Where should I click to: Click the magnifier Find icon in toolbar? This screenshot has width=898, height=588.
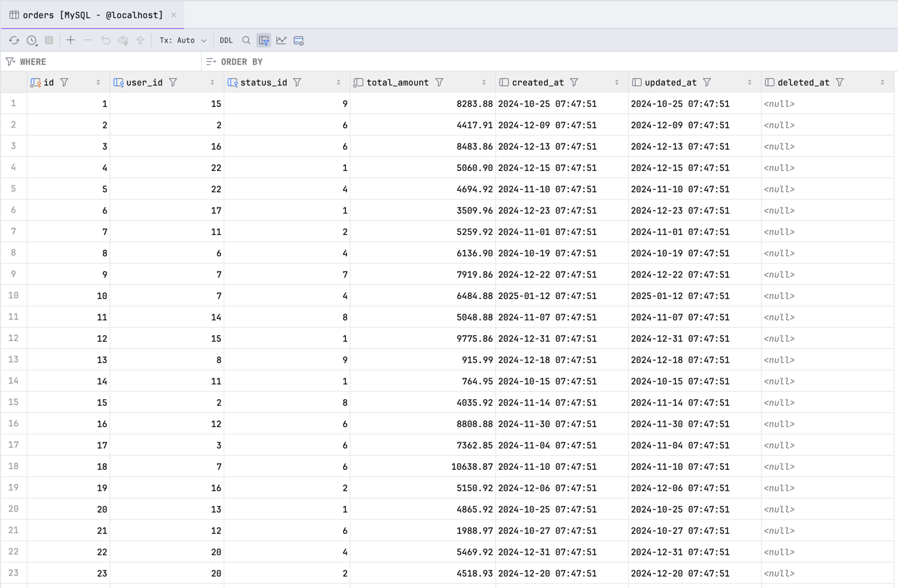click(x=246, y=41)
